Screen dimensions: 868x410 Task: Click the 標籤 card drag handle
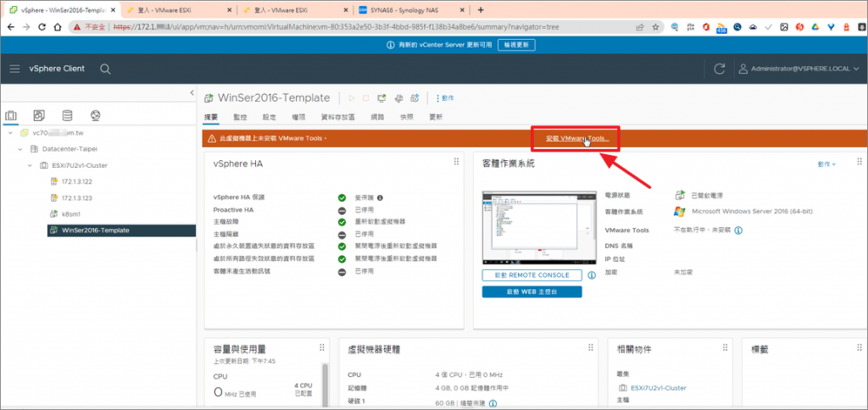[860, 347]
